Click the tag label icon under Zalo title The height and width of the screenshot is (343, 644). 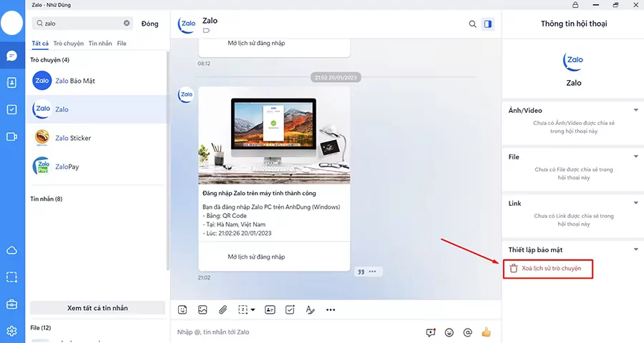[x=206, y=31]
